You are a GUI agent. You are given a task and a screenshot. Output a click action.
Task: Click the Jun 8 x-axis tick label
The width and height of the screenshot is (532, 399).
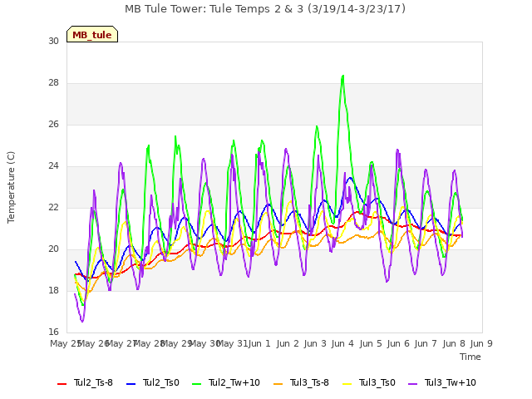point(454,343)
